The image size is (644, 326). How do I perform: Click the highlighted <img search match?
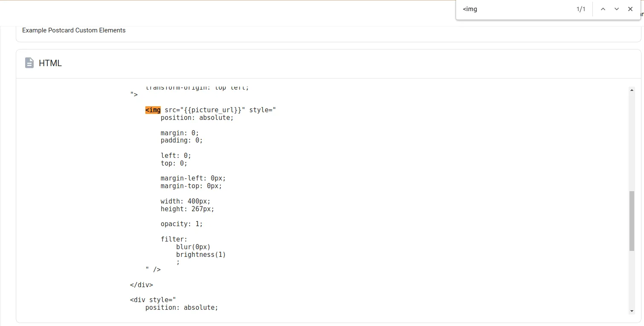tap(153, 110)
